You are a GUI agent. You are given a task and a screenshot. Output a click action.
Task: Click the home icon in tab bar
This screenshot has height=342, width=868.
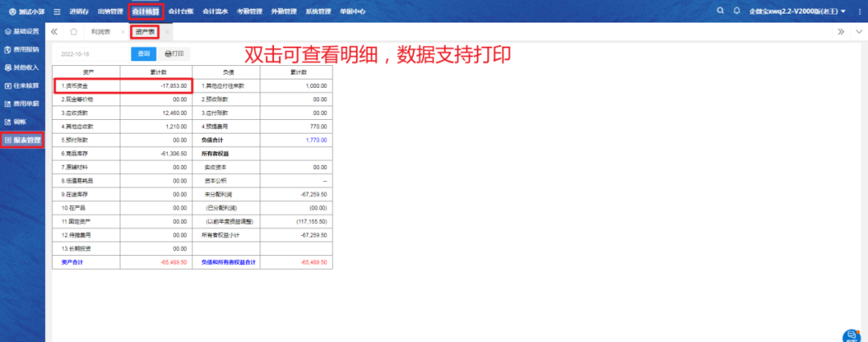point(74,32)
